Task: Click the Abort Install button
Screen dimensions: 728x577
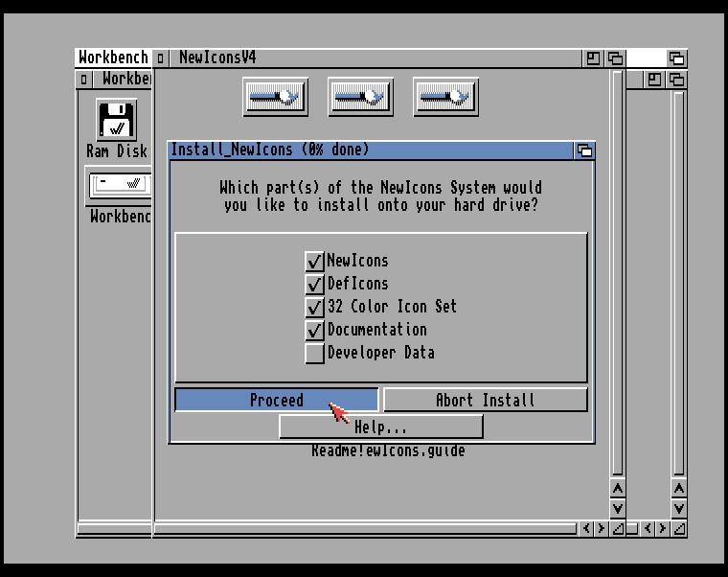Action: [485, 400]
